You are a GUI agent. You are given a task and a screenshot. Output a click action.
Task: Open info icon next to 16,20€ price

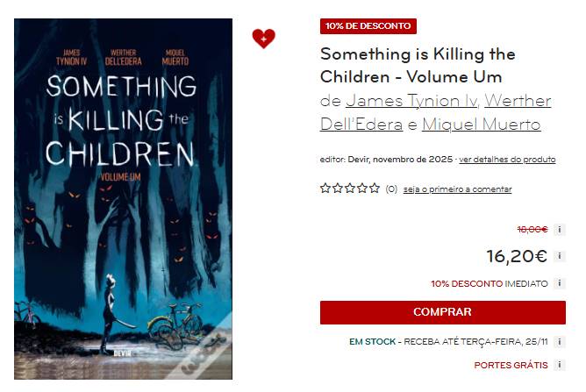pos(560,257)
